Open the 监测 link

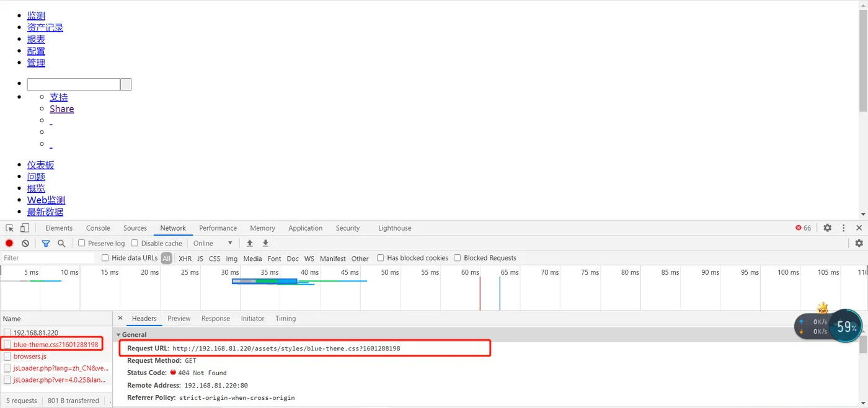point(36,16)
